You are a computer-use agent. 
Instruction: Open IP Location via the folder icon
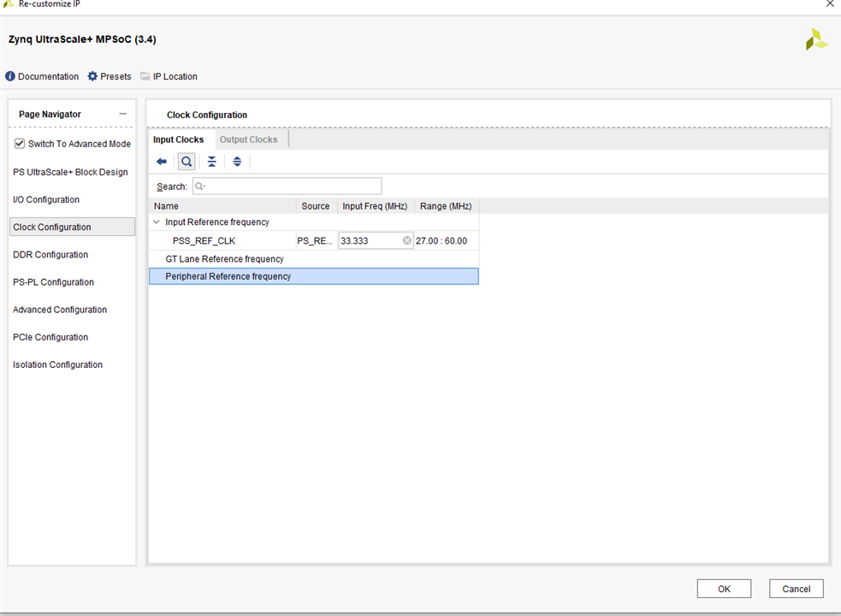[145, 77]
